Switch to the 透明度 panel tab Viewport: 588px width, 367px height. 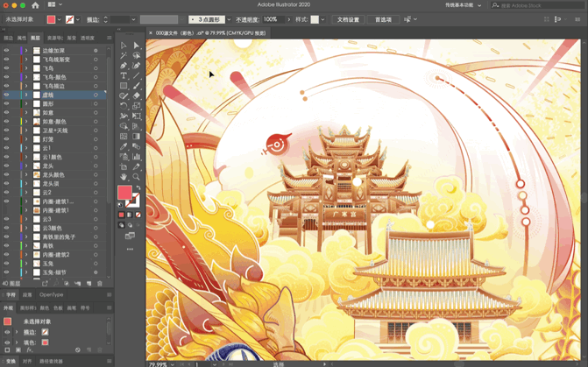[88, 38]
